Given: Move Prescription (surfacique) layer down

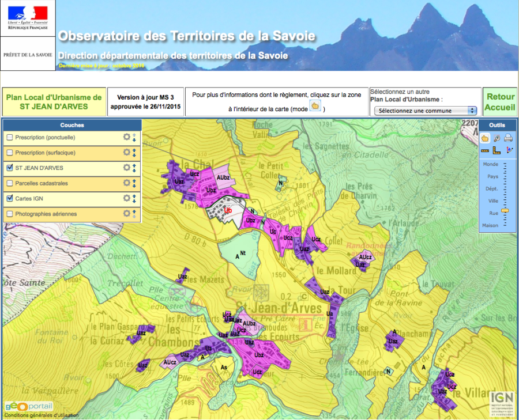Looking at the screenshot, I should pos(134,155).
